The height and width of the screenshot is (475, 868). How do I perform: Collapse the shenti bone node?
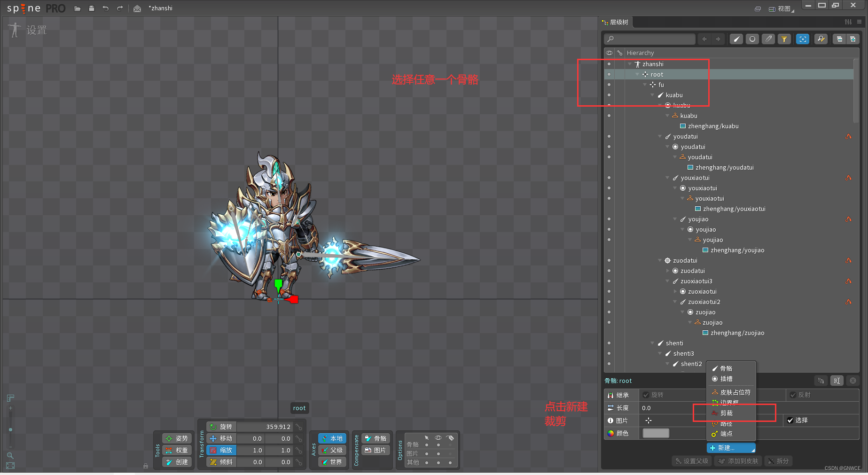pyautogui.click(x=652, y=343)
